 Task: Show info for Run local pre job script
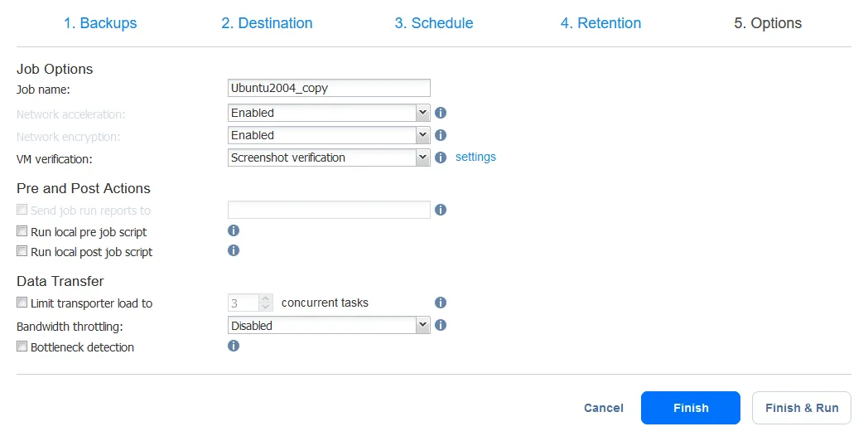(234, 231)
